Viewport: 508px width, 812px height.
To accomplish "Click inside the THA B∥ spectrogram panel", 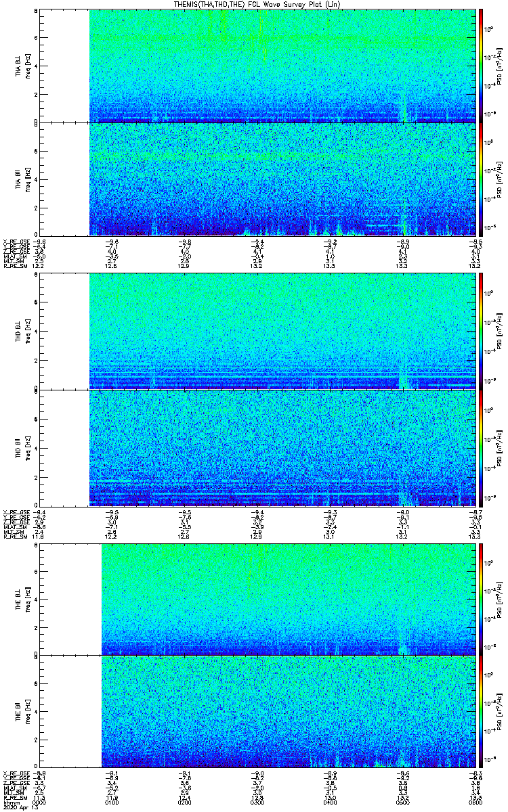I will (257, 179).
